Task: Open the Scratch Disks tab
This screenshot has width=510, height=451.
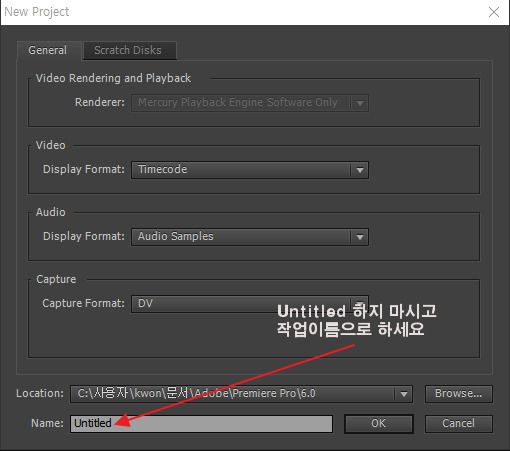Action: tap(129, 50)
